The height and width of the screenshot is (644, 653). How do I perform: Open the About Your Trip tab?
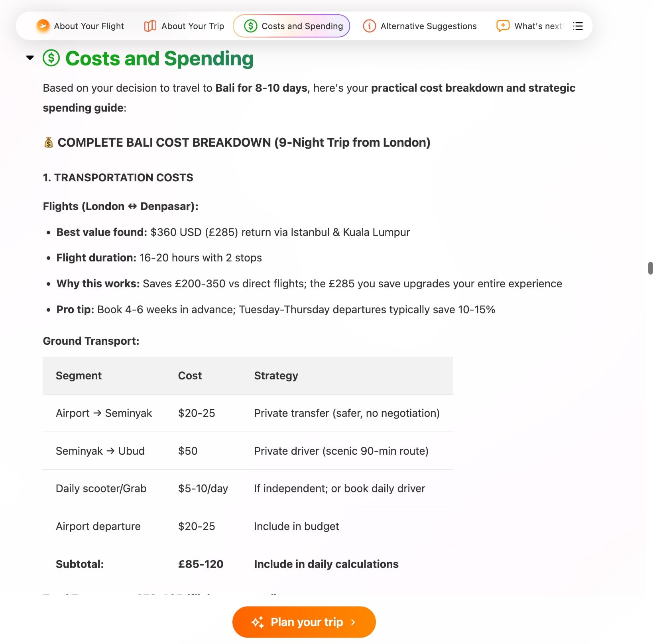click(x=192, y=26)
